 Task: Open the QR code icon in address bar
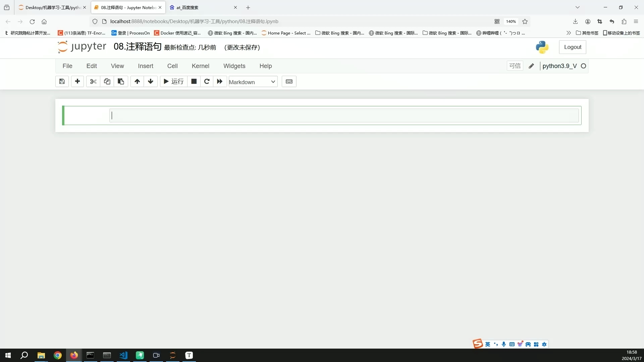(497, 21)
